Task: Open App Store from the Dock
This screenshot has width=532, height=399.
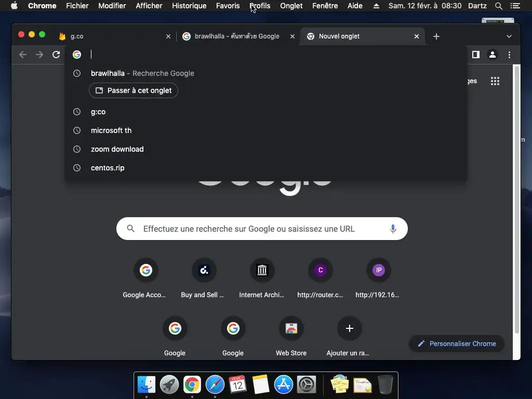Action: pyautogui.click(x=283, y=385)
